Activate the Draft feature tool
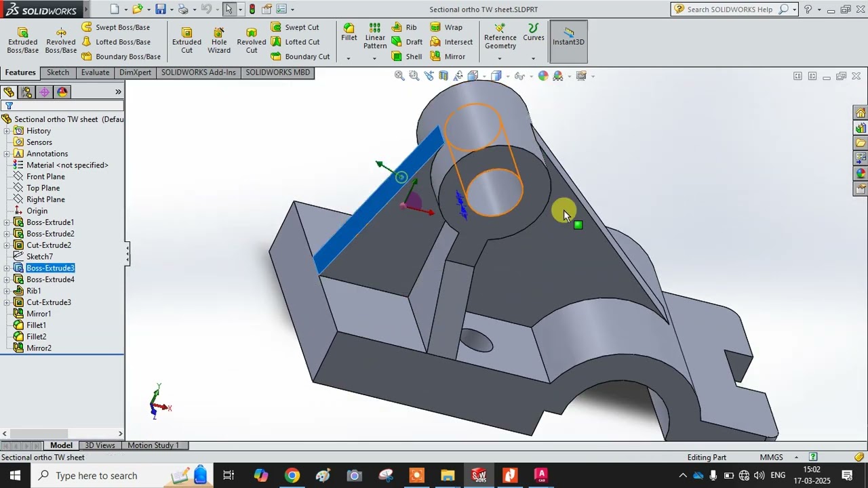This screenshot has height=488, width=868. pos(407,42)
